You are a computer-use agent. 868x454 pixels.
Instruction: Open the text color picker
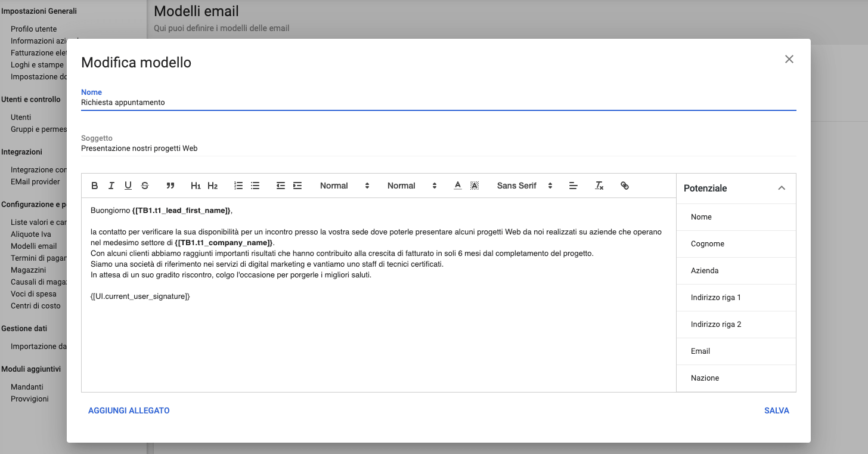tap(457, 186)
